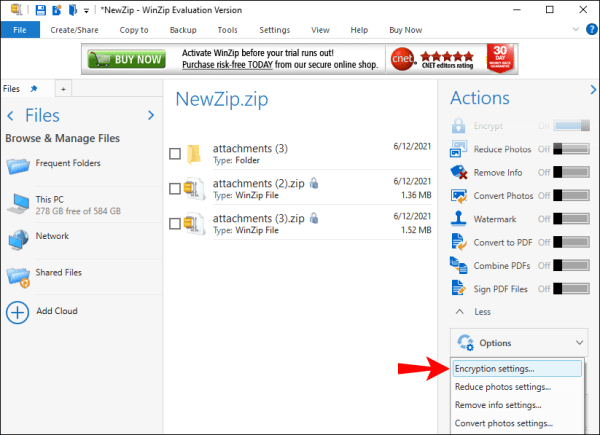Toggle the Watermark switch
600x435 pixels.
point(572,219)
